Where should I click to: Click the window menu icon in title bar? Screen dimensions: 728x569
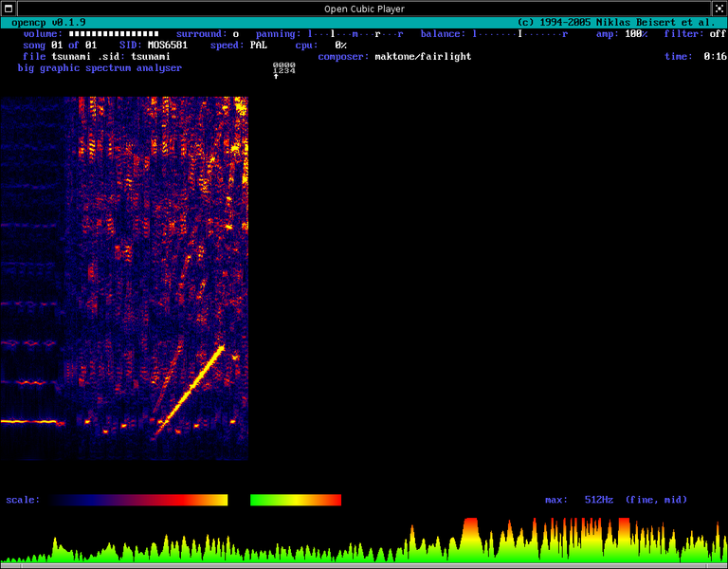click(x=9, y=9)
